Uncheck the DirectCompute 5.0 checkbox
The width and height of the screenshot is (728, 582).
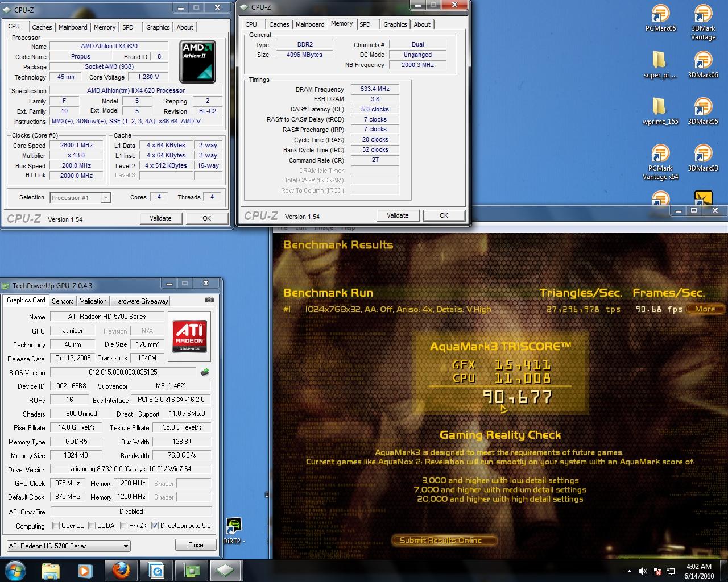155,526
